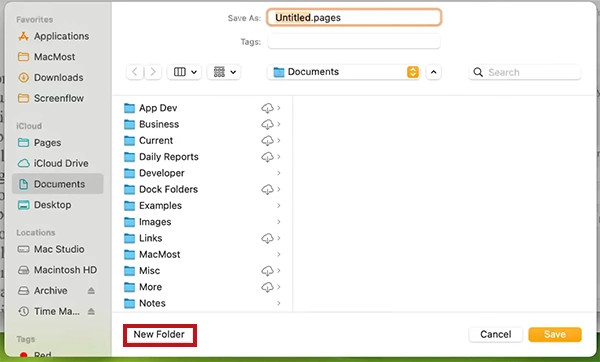Expand the Examples folder chevron
600x362 pixels.
tap(279, 205)
